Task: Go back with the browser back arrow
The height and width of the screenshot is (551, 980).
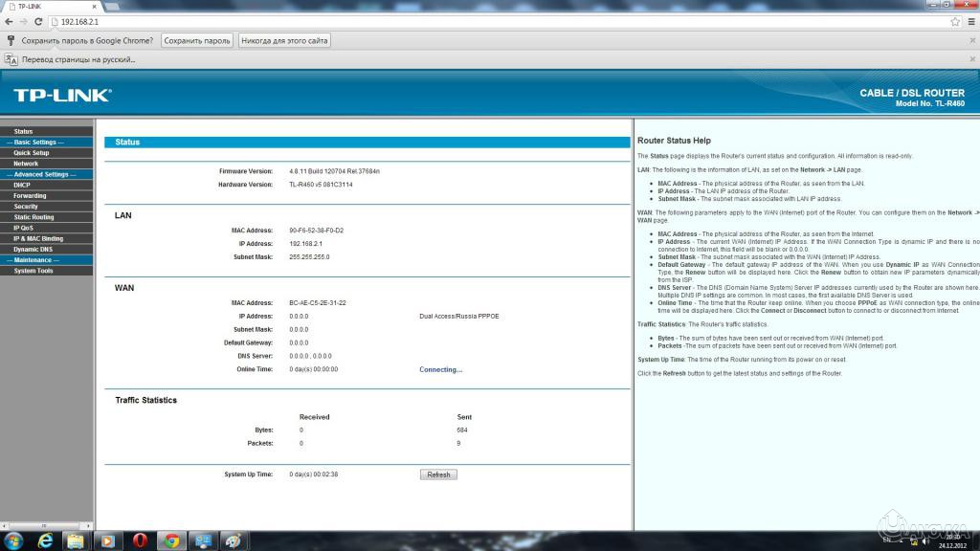Action: (9, 22)
